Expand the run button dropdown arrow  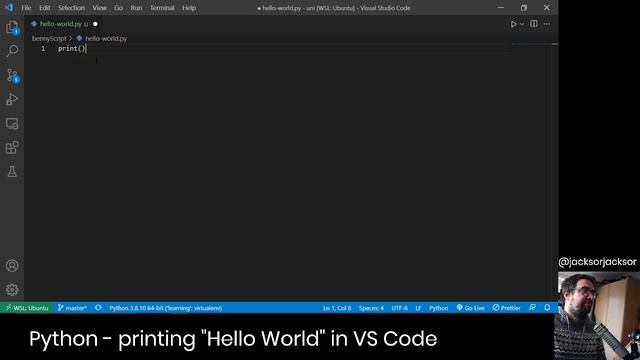[x=522, y=24]
